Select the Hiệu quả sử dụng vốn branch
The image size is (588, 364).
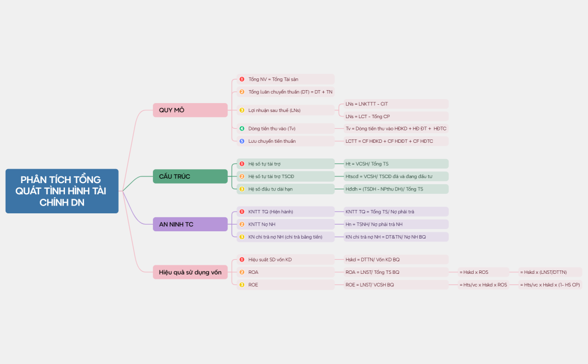click(190, 272)
